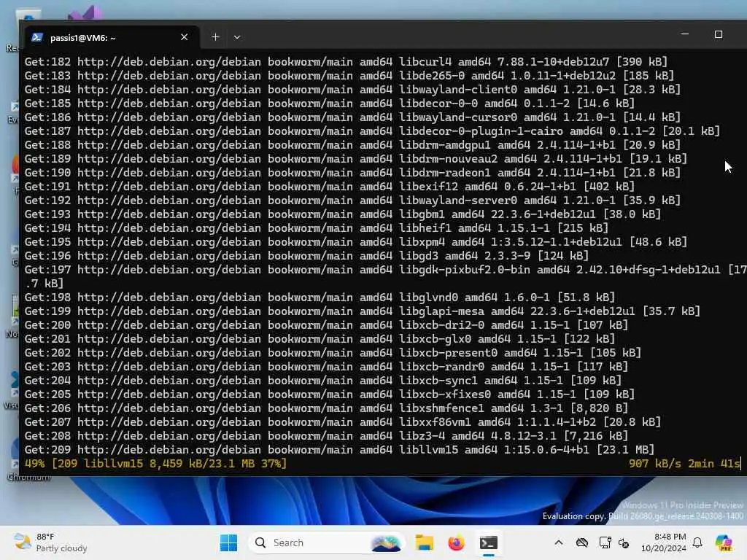Expand the new tab profile dropdown

tap(237, 37)
